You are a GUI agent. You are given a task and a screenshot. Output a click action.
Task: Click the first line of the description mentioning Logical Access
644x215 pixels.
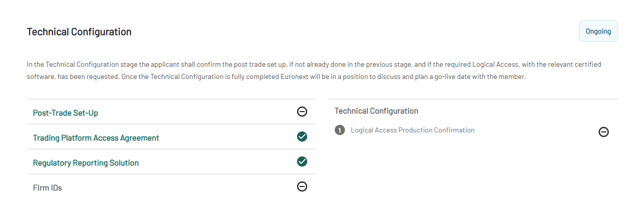click(314, 65)
